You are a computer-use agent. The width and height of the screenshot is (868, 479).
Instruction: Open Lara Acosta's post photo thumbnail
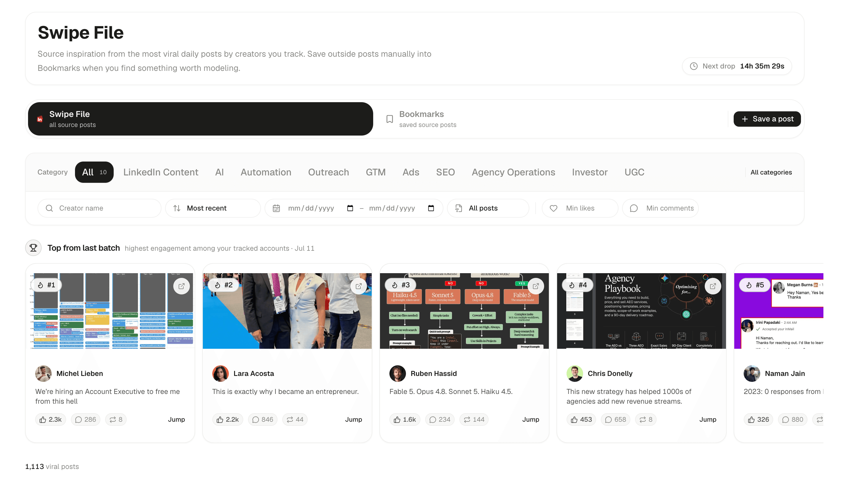pyautogui.click(x=287, y=311)
